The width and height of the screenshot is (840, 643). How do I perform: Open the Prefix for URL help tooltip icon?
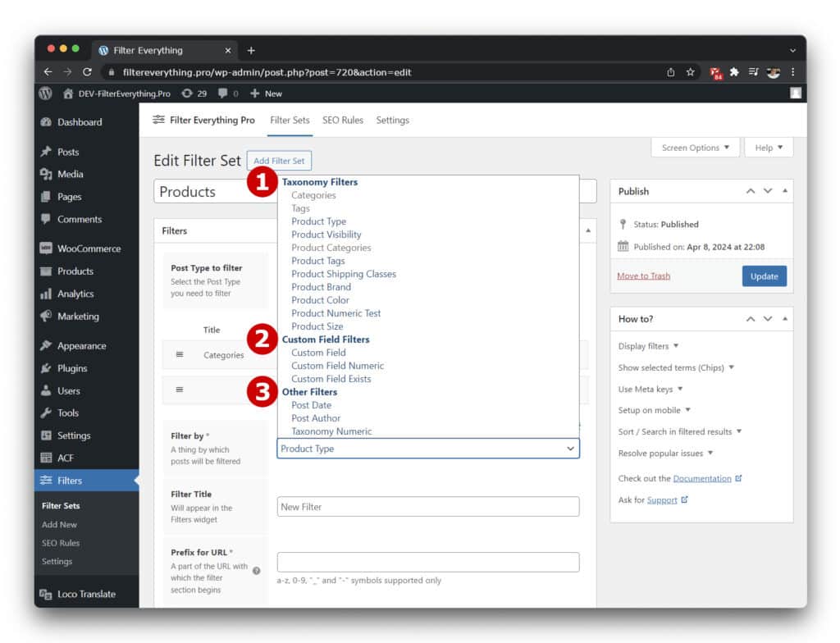coord(257,571)
